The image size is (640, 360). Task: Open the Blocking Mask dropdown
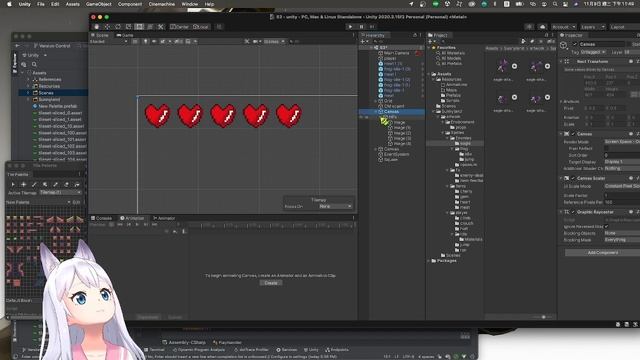coord(622,240)
